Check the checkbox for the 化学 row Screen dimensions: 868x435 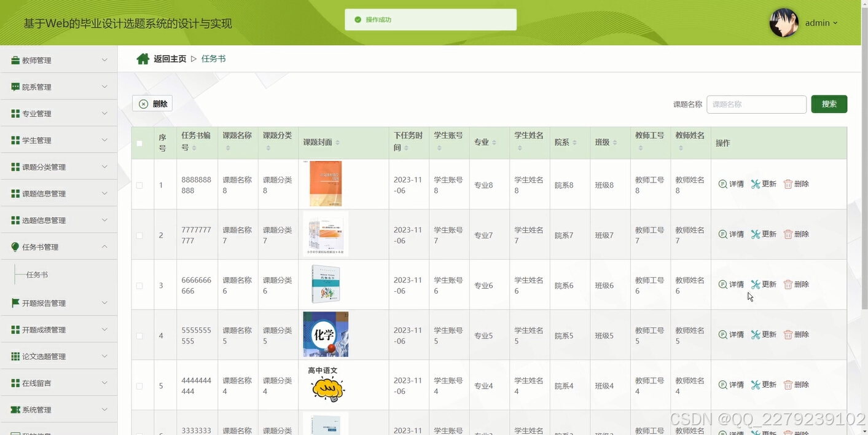click(139, 334)
